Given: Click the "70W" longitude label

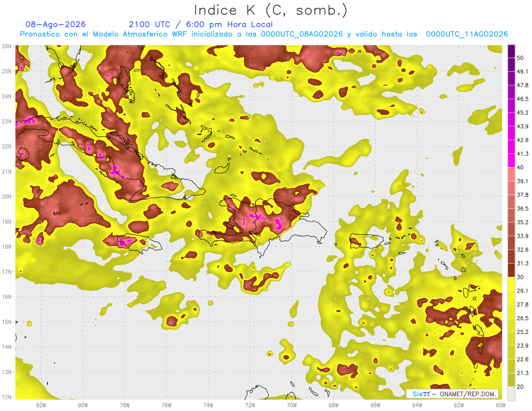Looking at the screenshot, I should click(292, 405).
